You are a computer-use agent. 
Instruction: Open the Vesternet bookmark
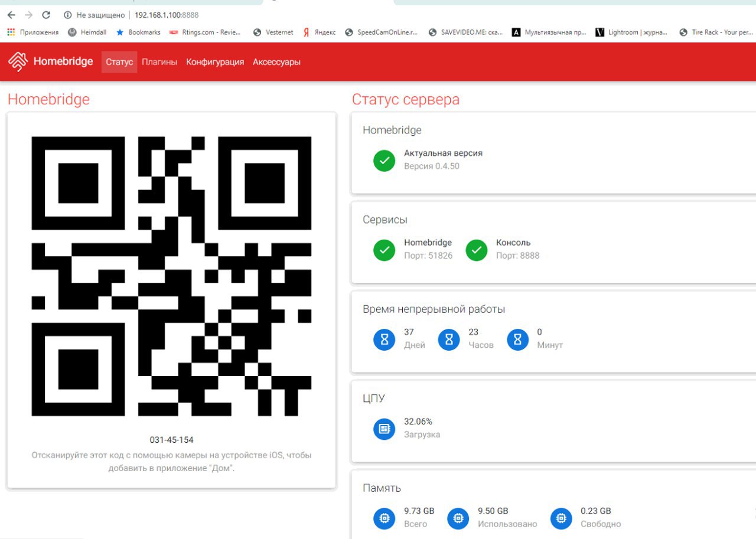click(x=273, y=32)
